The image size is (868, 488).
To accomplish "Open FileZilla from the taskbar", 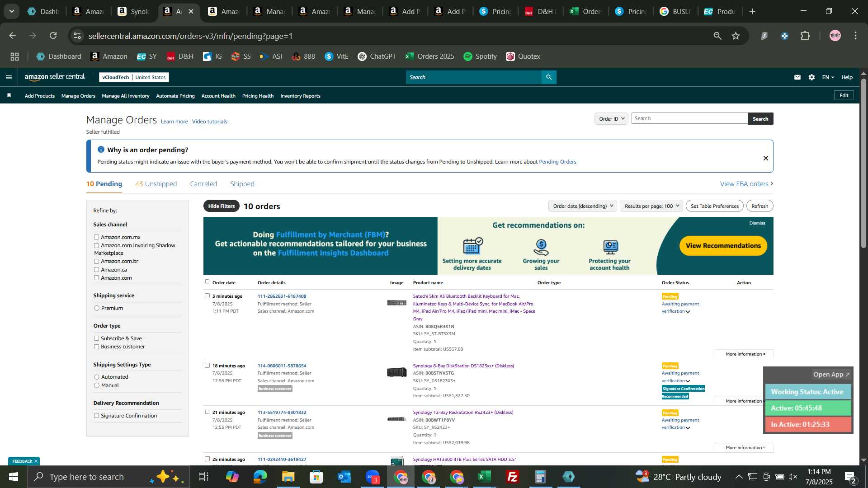I will coord(512,477).
